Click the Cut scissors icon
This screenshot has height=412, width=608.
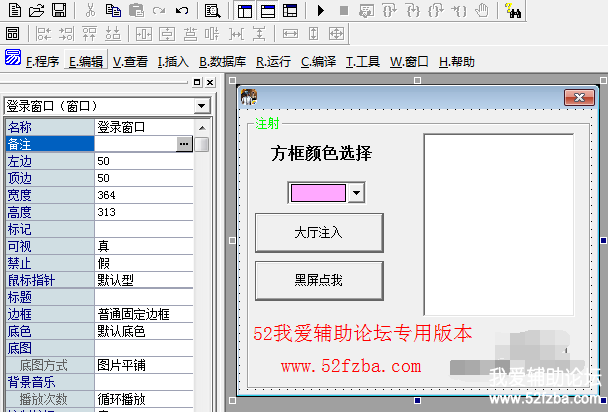tap(90, 10)
